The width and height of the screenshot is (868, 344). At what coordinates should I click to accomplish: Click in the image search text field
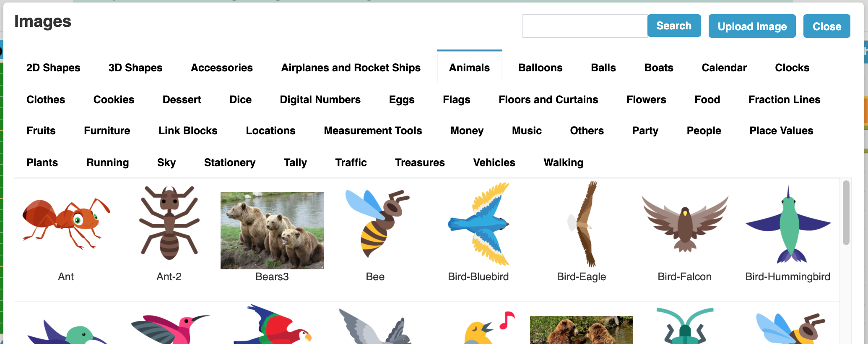pyautogui.click(x=585, y=26)
